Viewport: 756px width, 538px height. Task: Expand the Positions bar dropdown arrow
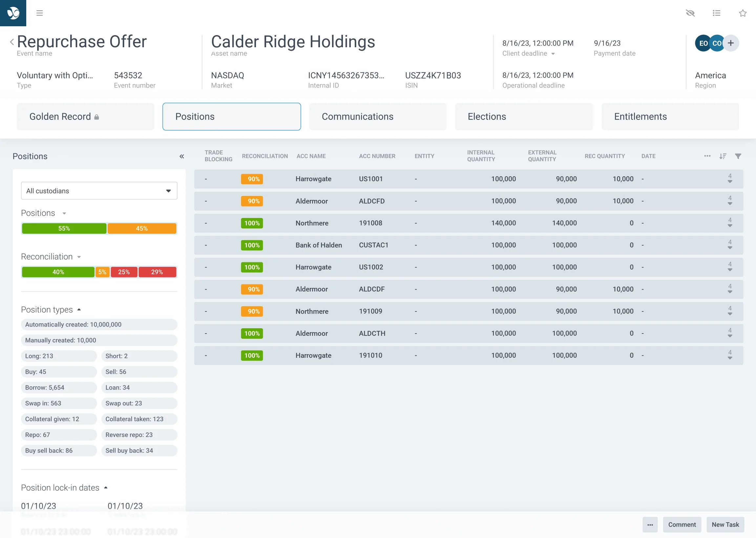(64, 214)
